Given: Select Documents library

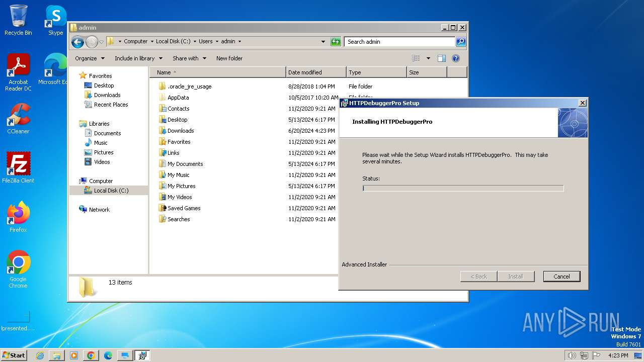Looking at the screenshot, I should pyautogui.click(x=107, y=133).
